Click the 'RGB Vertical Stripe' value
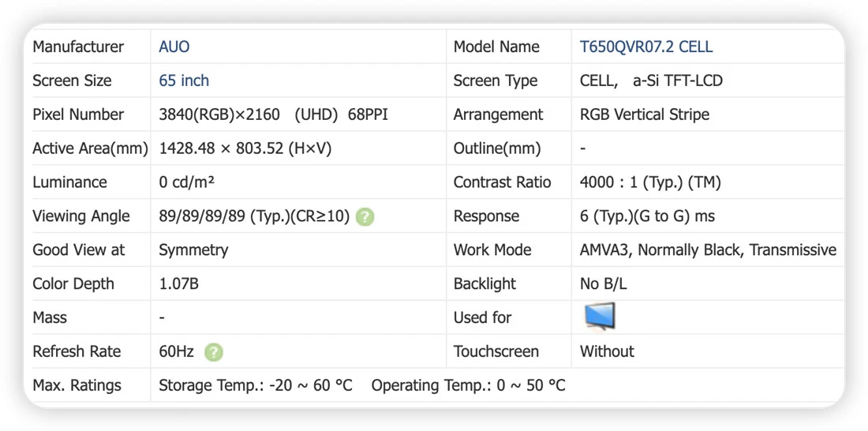 (x=645, y=114)
